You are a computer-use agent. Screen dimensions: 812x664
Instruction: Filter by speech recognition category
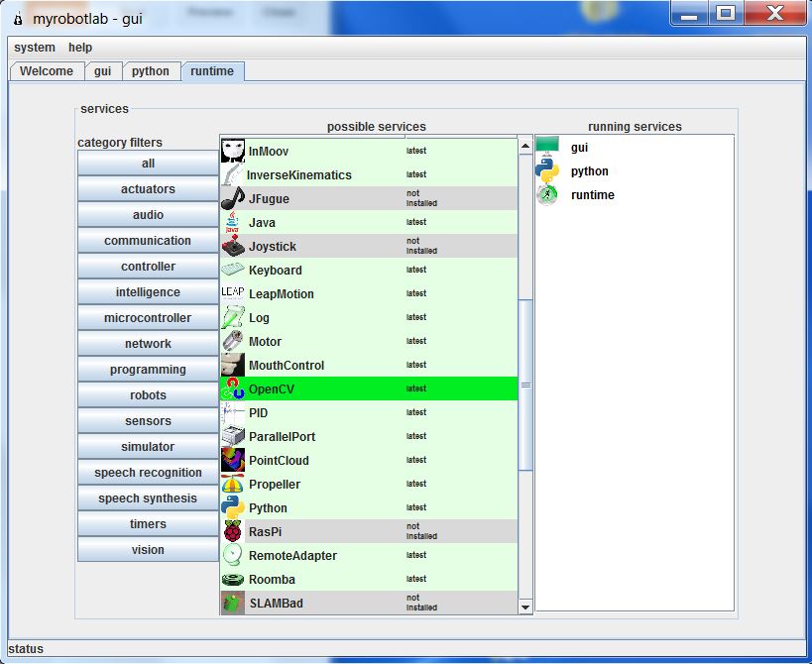coord(148,473)
